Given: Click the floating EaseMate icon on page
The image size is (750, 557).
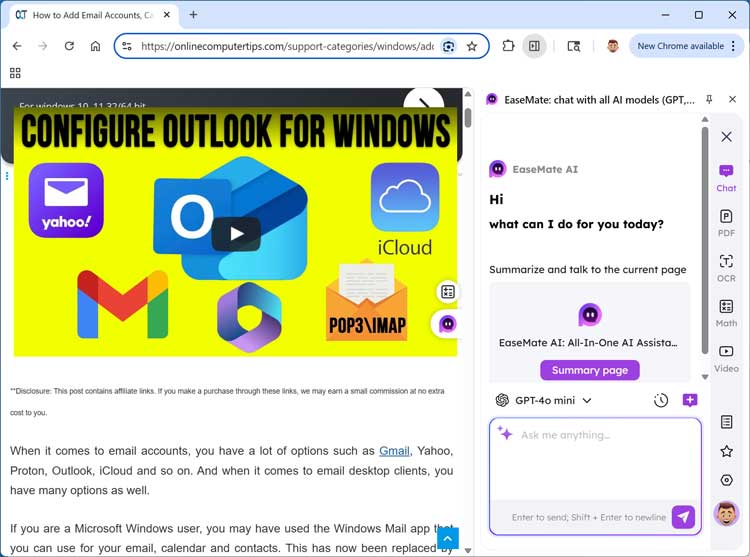Looking at the screenshot, I should (x=448, y=324).
